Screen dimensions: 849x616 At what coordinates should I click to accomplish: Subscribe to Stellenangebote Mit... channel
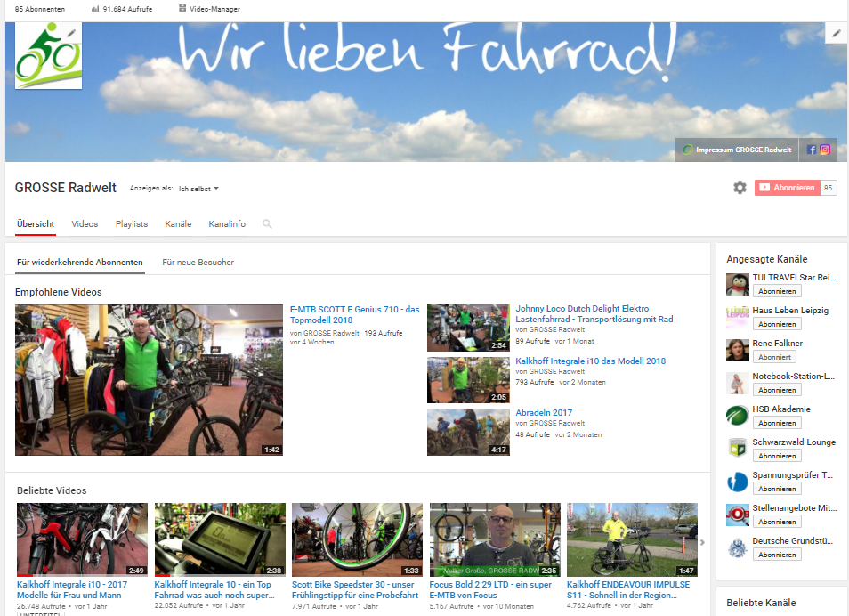point(777,522)
